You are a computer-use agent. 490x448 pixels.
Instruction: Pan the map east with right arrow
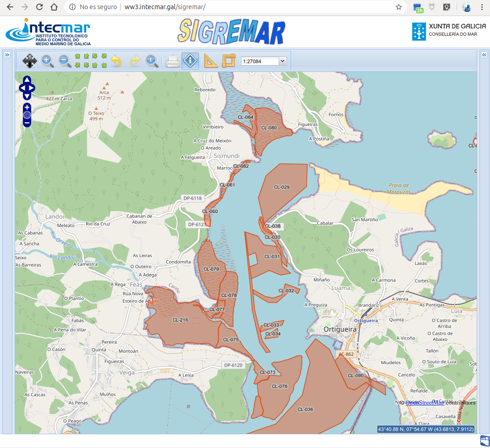point(32,88)
